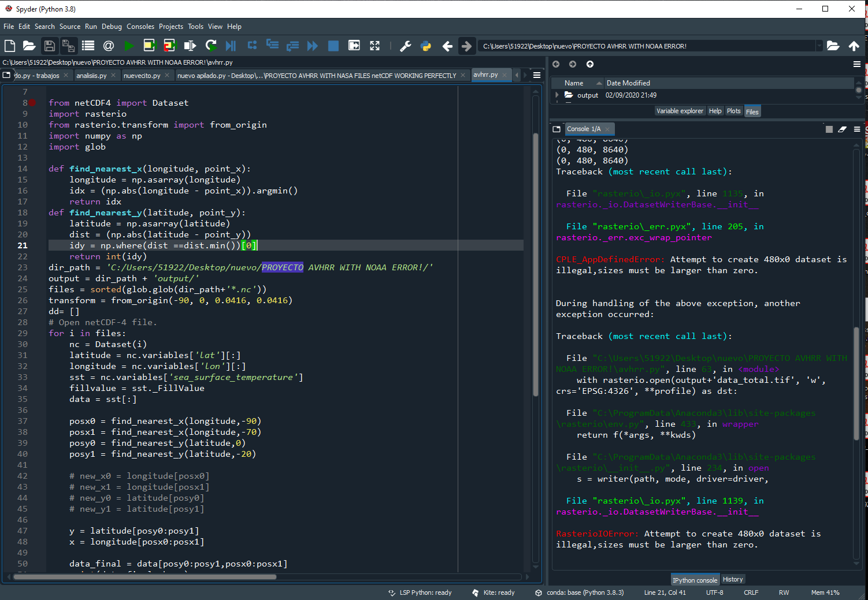The image size is (868, 600).
Task: Browse for a working directory
Action: pyautogui.click(x=833, y=46)
